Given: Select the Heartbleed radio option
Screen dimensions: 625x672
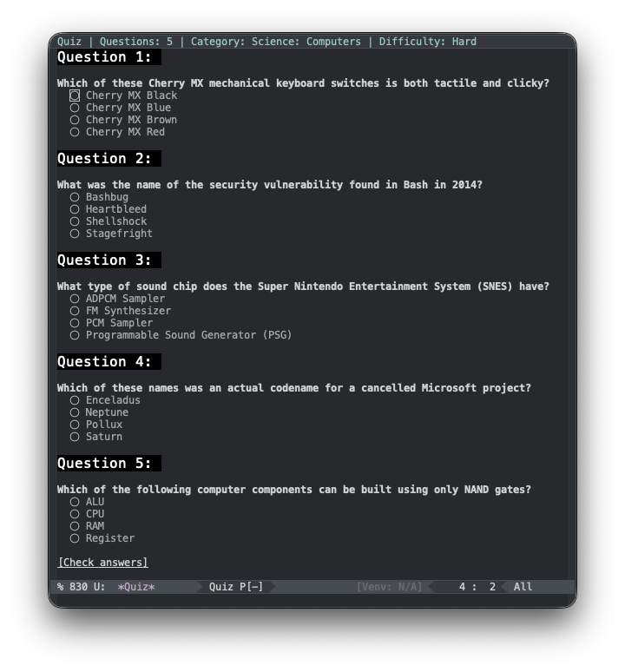Looking at the screenshot, I should [x=75, y=209].
